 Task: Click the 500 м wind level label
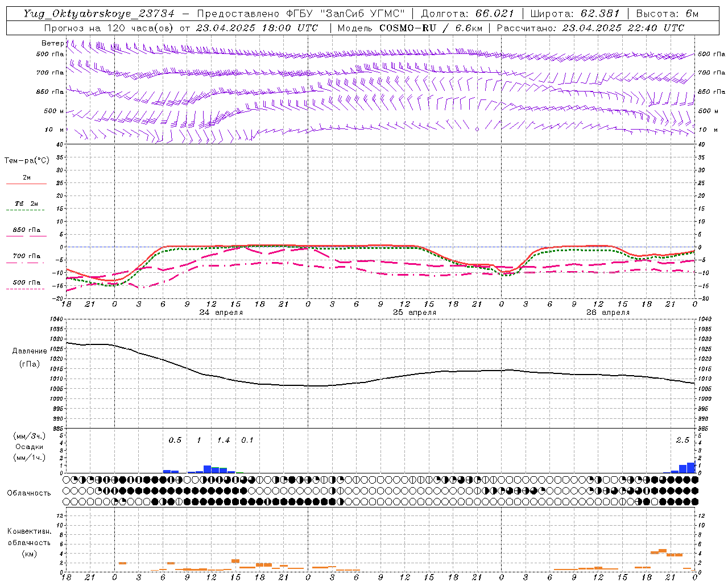pyautogui.click(x=54, y=111)
